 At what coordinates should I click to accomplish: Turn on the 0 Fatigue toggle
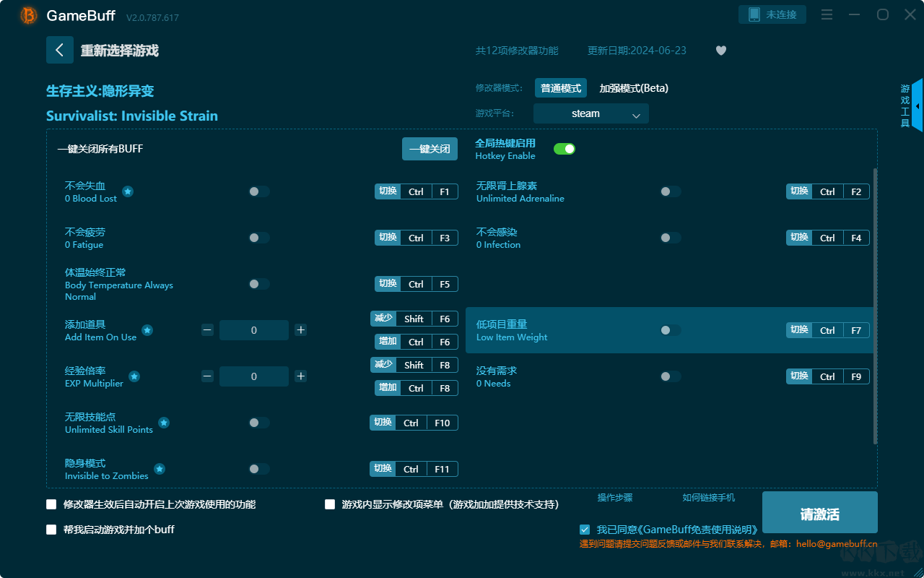click(x=259, y=238)
